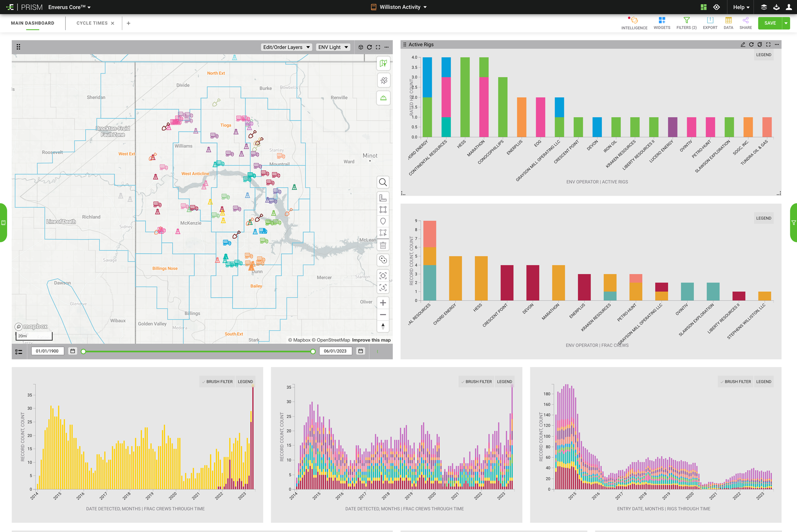Open the Edit/Order Layers dropdown

click(287, 47)
